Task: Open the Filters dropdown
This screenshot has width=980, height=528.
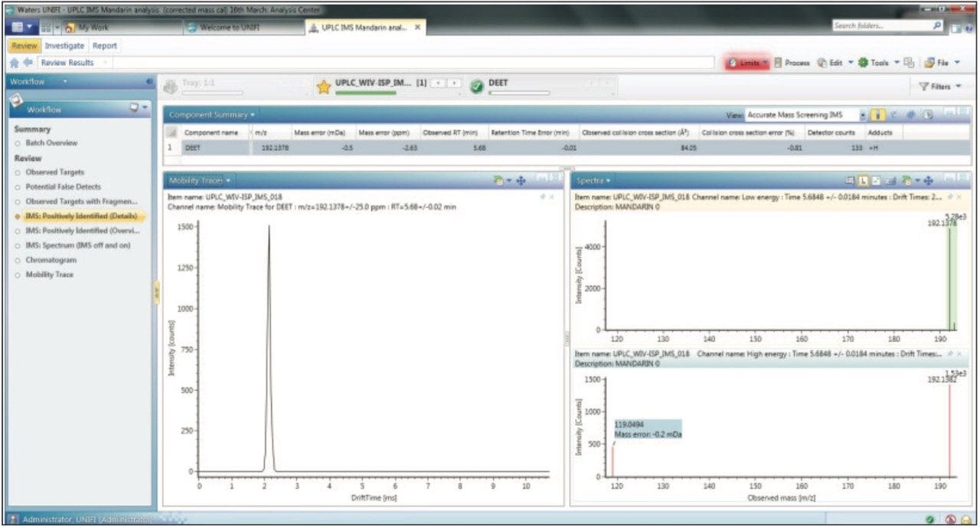Action: coord(941,87)
